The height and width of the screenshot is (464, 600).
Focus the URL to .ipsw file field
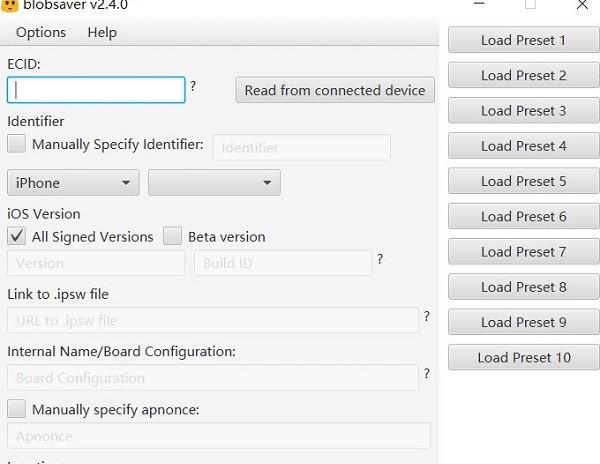[212, 320]
